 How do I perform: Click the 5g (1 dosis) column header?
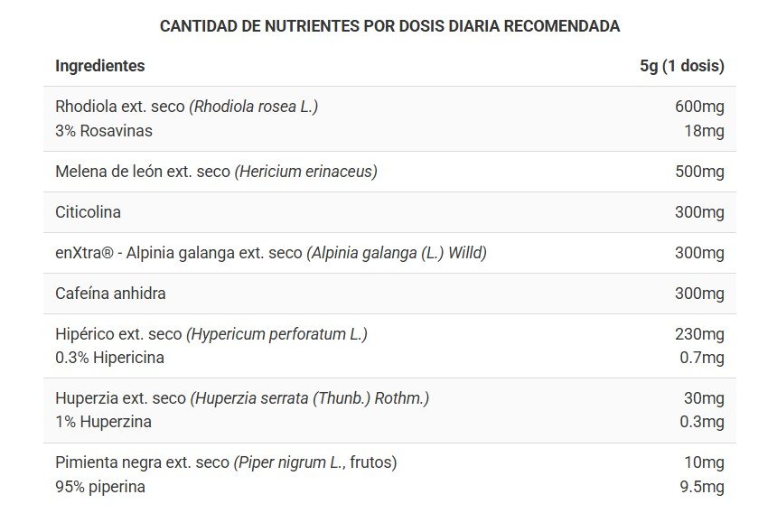point(681,66)
